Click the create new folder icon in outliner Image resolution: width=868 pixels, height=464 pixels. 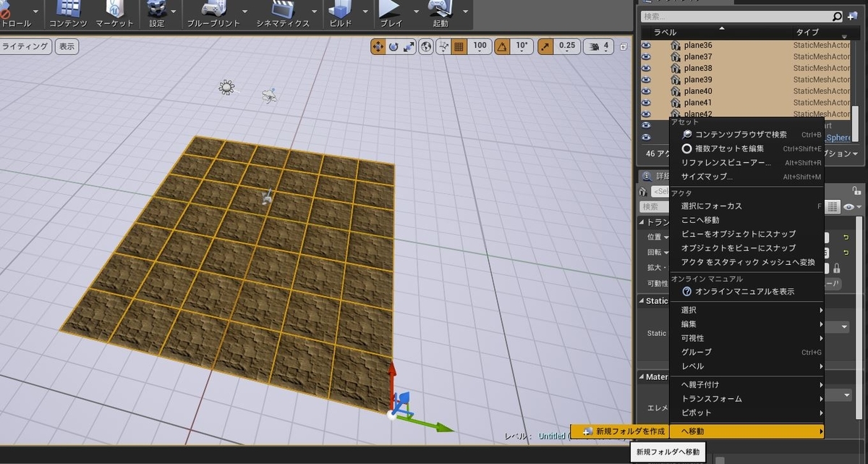852,16
